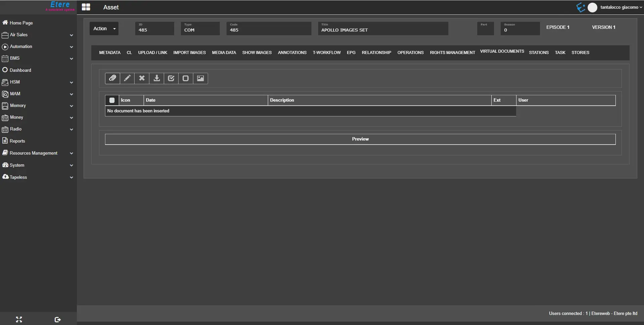Click the logout icon in sidebar footer
Viewport: 644px width, 325px height.
(x=57, y=319)
